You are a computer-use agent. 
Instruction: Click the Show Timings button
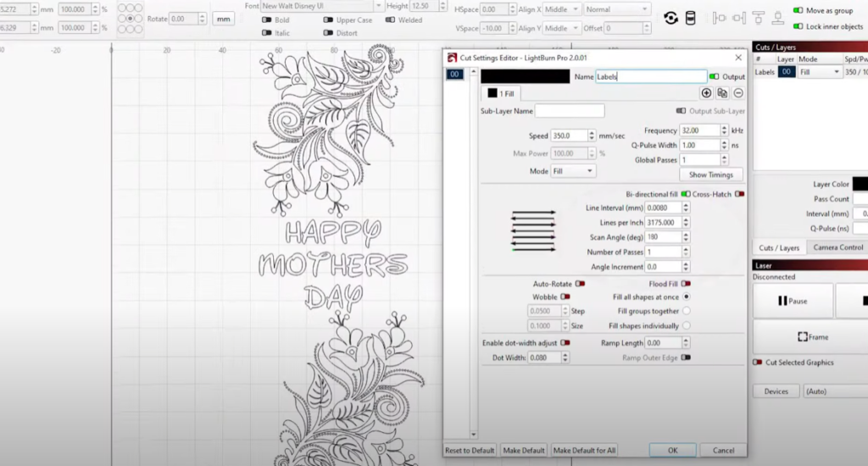[x=710, y=175]
